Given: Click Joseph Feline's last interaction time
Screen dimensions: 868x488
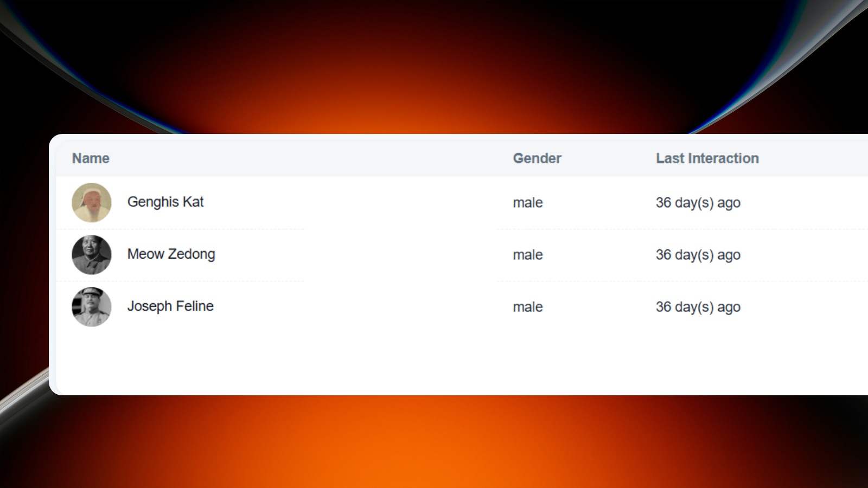Looking at the screenshot, I should (698, 307).
